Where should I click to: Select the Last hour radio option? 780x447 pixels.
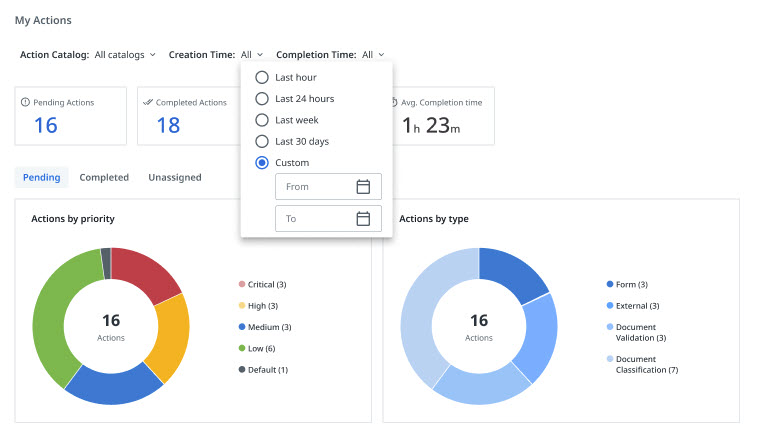262,77
